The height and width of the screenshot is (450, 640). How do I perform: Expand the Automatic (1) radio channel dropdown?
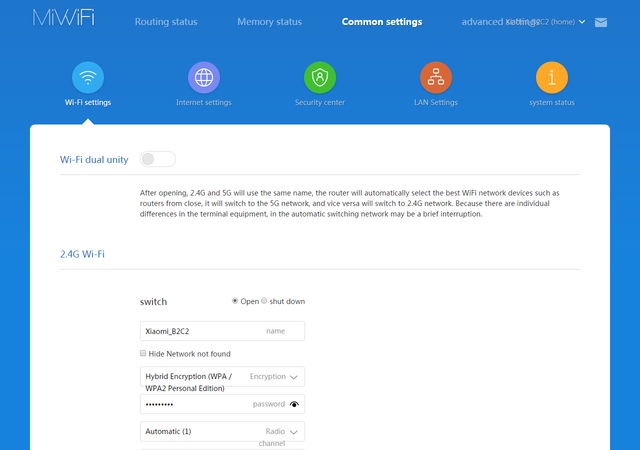(222, 432)
